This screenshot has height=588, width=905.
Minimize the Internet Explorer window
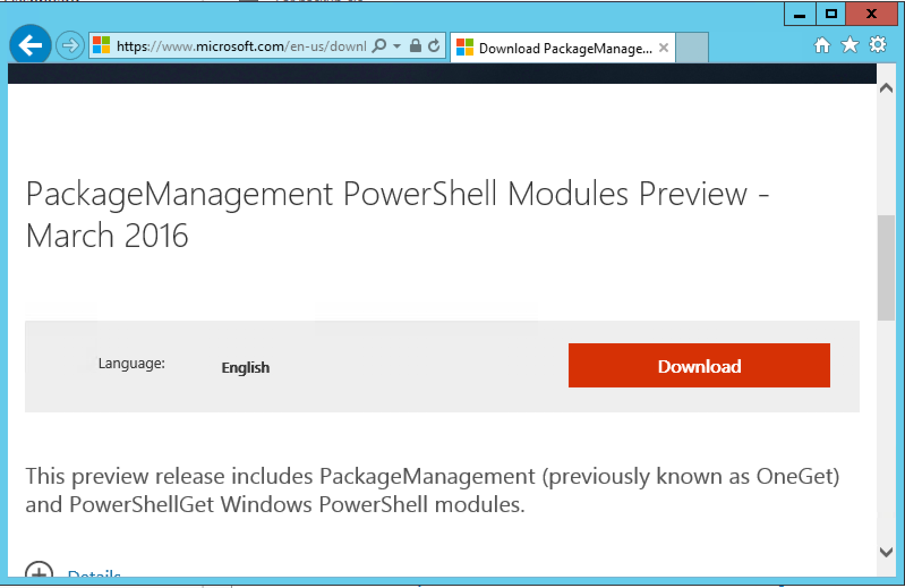click(800, 14)
